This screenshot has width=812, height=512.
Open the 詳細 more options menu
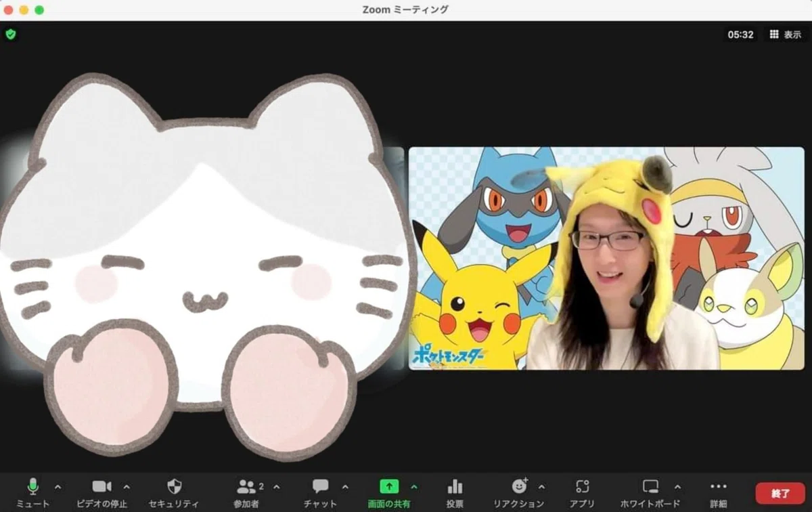719,492
